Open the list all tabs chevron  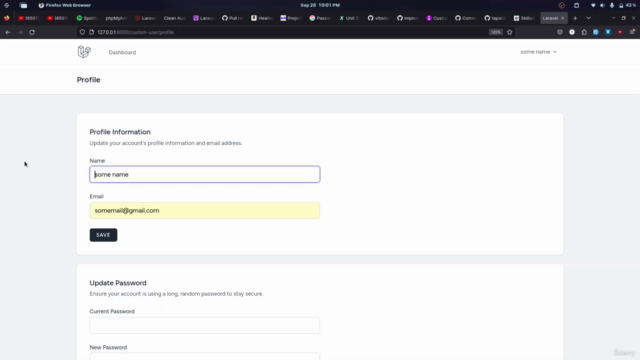(589, 18)
